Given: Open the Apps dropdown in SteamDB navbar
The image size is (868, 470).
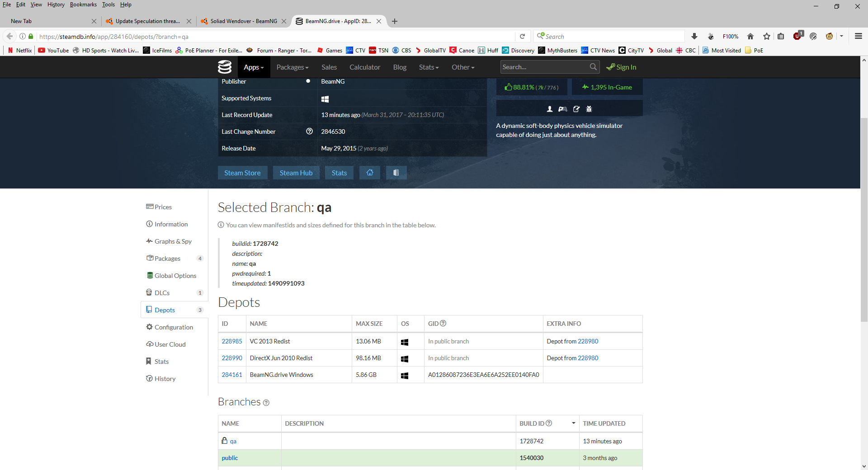Looking at the screenshot, I should pos(254,67).
